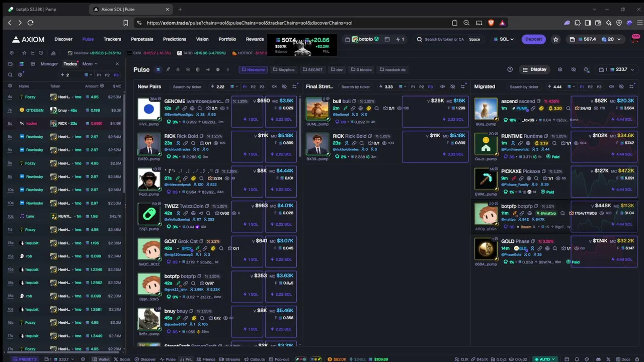Open the wallet balance dropdown showing 507.4
Screen dimensions: 644x362
click(x=596, y=39)
